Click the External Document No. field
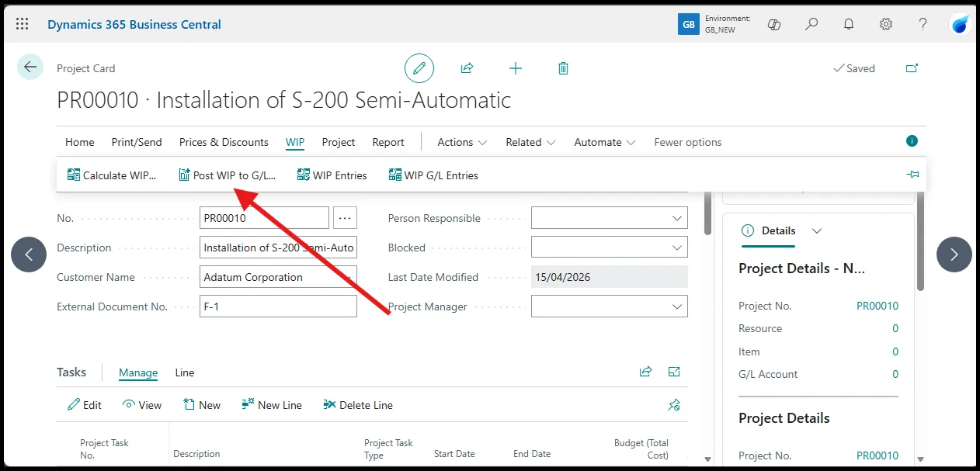This screenshot has width=980, height=471. click(278, 306)
